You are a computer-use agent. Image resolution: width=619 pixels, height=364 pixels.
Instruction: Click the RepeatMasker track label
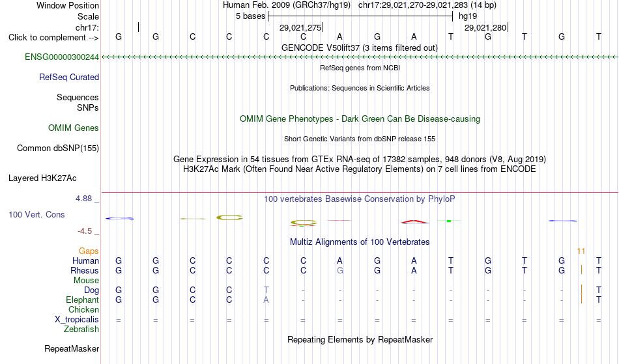point(72,349)
